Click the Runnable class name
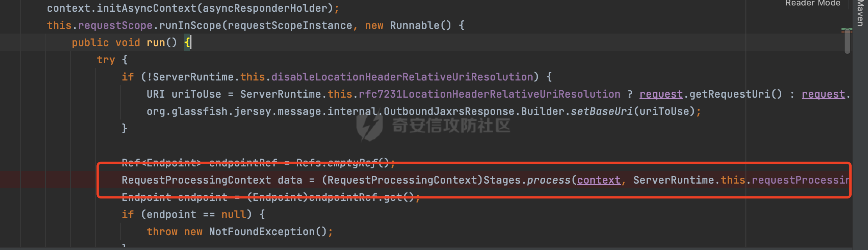The image size is (868, 250). [x=415, y=25]
